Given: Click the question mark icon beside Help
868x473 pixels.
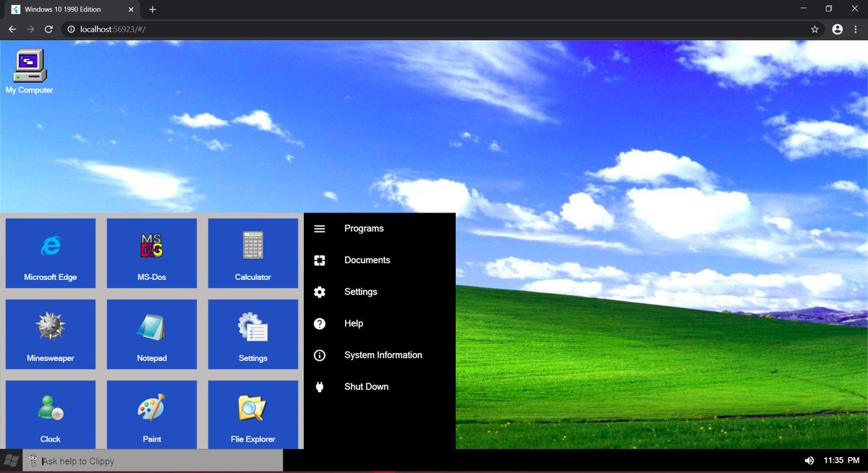Looking at the screenshot, I should [320, 323].
